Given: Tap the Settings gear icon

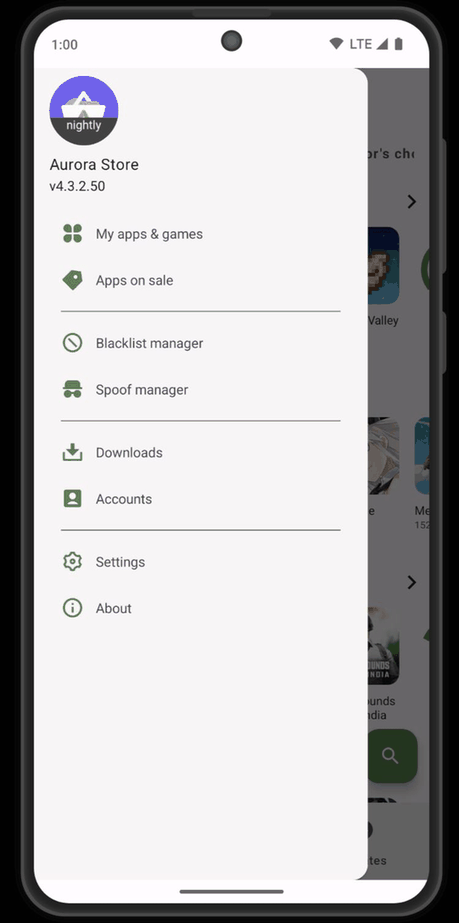Looking at the screenshot, I should click(72, 562).
